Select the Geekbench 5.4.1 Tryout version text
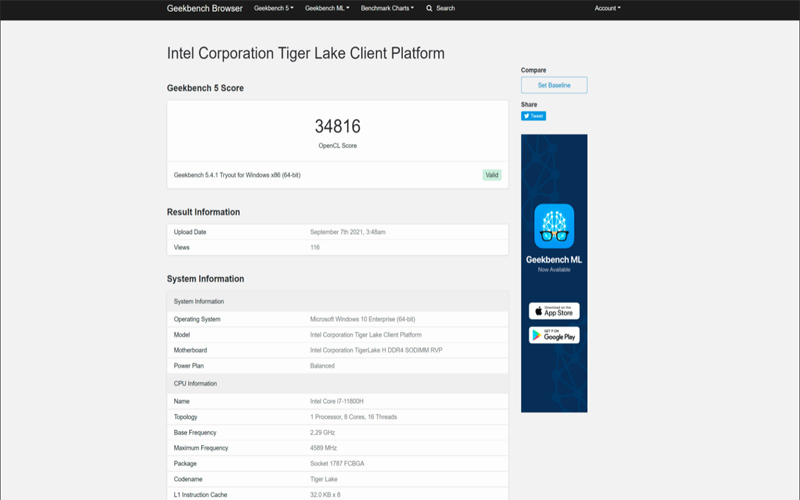The height and width of the screenshot is (500, 800). [x=237, y=175]
